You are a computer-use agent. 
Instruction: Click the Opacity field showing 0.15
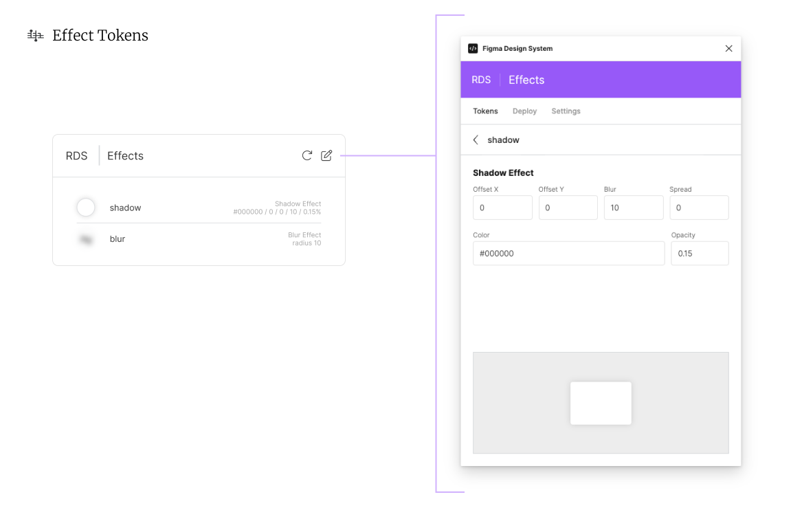(x=700, y=253)
